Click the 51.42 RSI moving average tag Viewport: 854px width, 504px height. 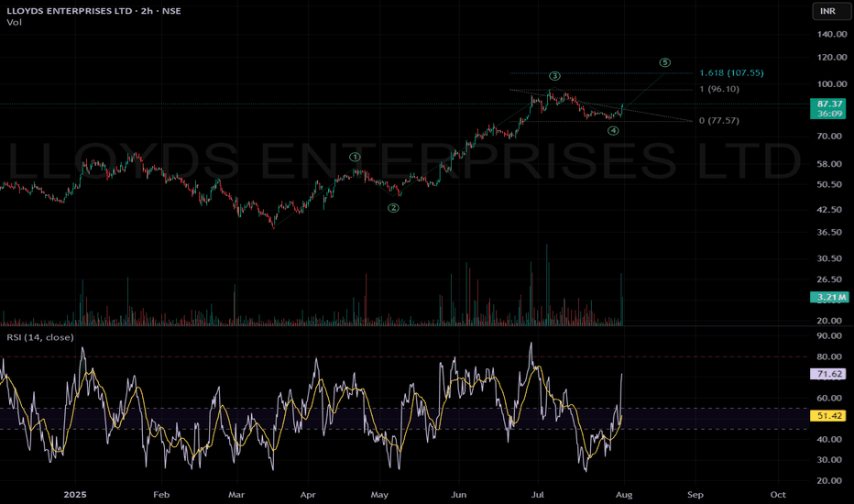click(829, 416)
